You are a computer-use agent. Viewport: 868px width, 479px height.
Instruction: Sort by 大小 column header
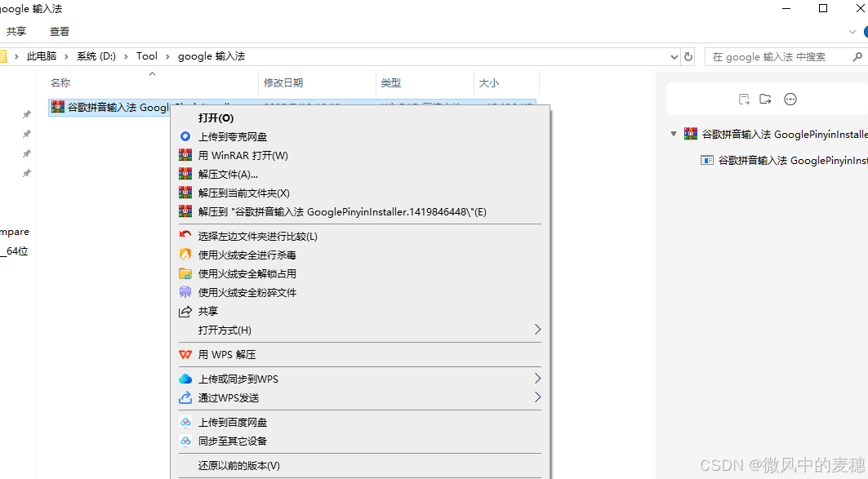(x=489, y=82)
